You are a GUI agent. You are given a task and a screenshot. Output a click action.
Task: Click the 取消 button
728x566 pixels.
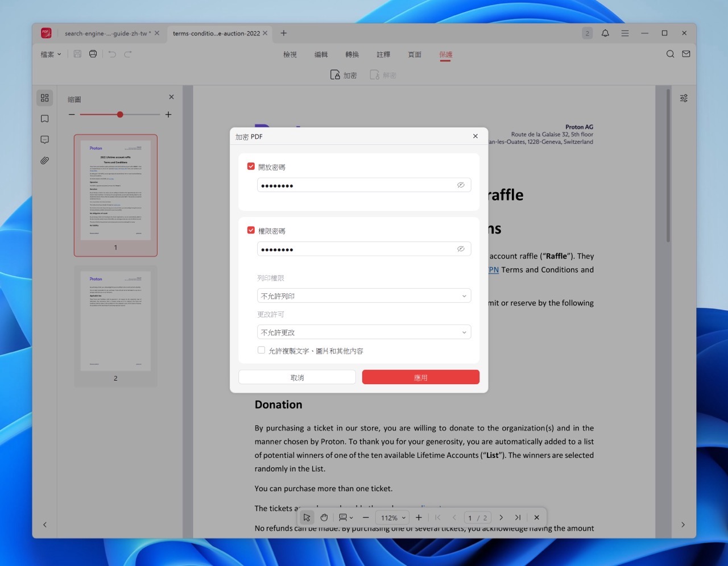[297, 377]
